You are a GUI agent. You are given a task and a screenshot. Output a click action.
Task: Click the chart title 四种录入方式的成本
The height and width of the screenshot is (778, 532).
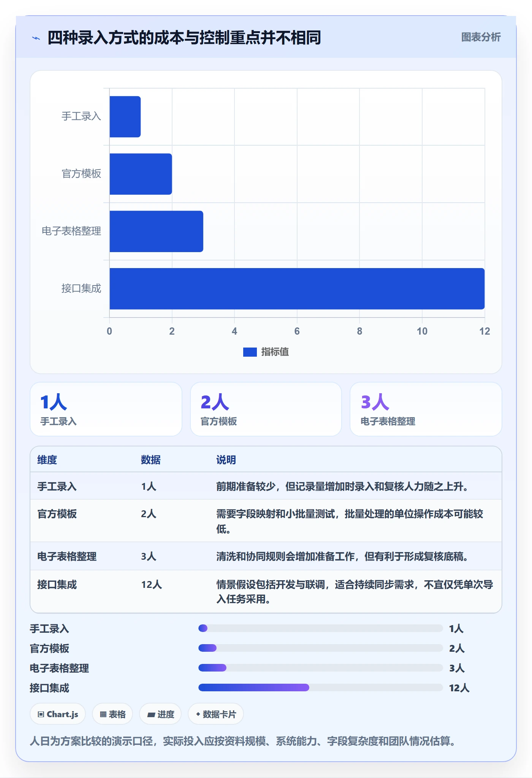184,38
